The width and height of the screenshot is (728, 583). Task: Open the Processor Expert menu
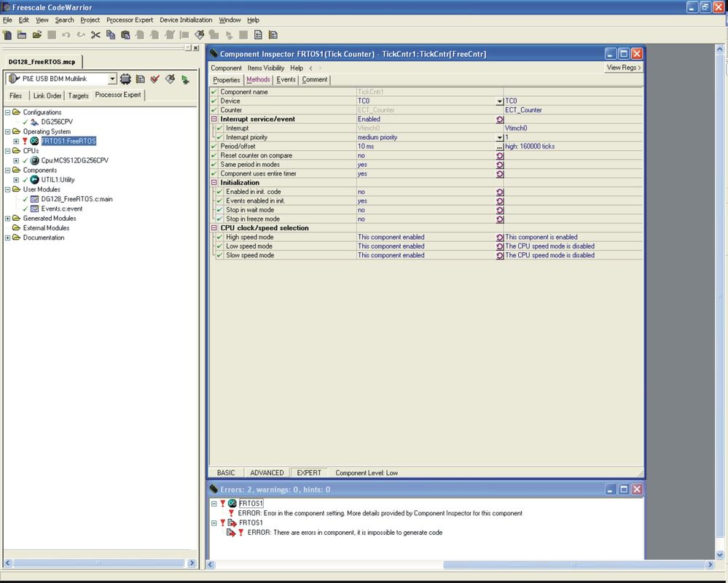click(130, 20)
